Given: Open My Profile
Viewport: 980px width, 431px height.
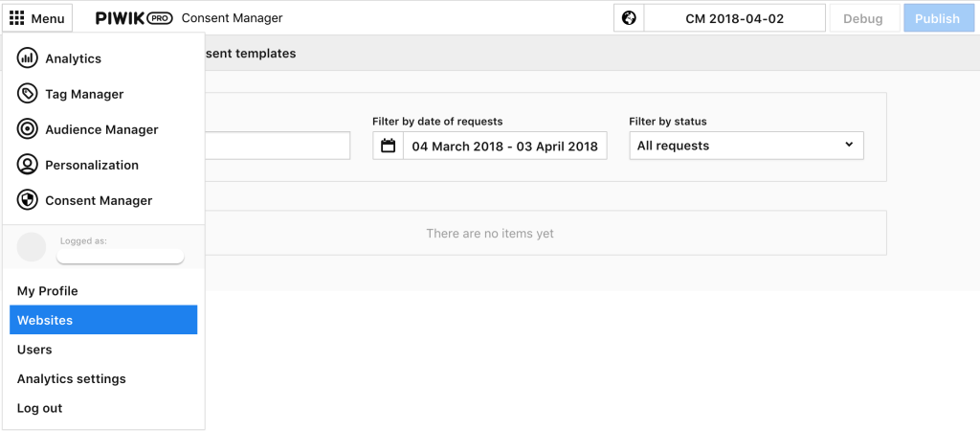Looking at the screenshot, I should tap(48, 291).
